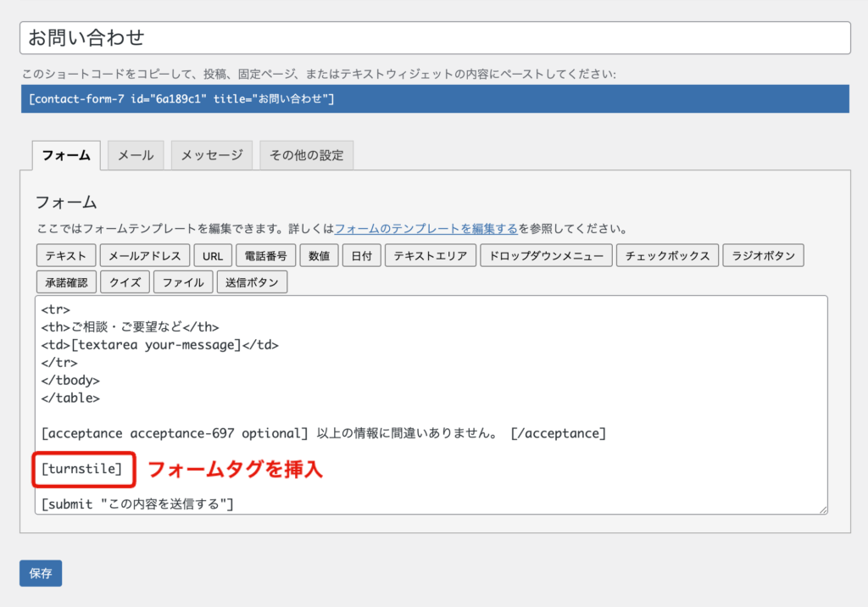Insert a 日付 form tag

(x=362, y=256)
